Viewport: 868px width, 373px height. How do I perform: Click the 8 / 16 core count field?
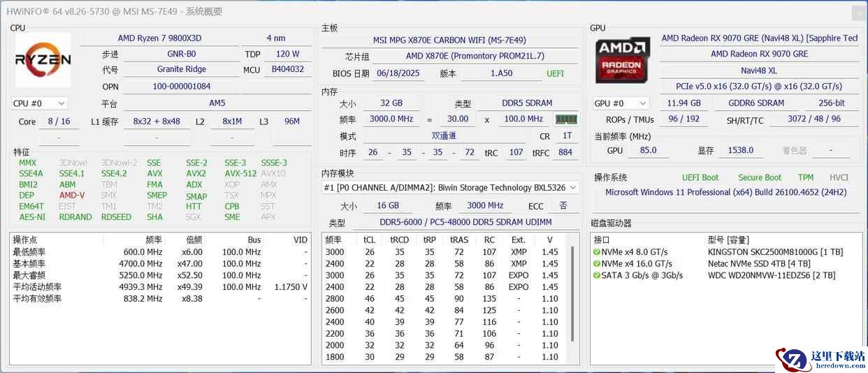[59, 122]
